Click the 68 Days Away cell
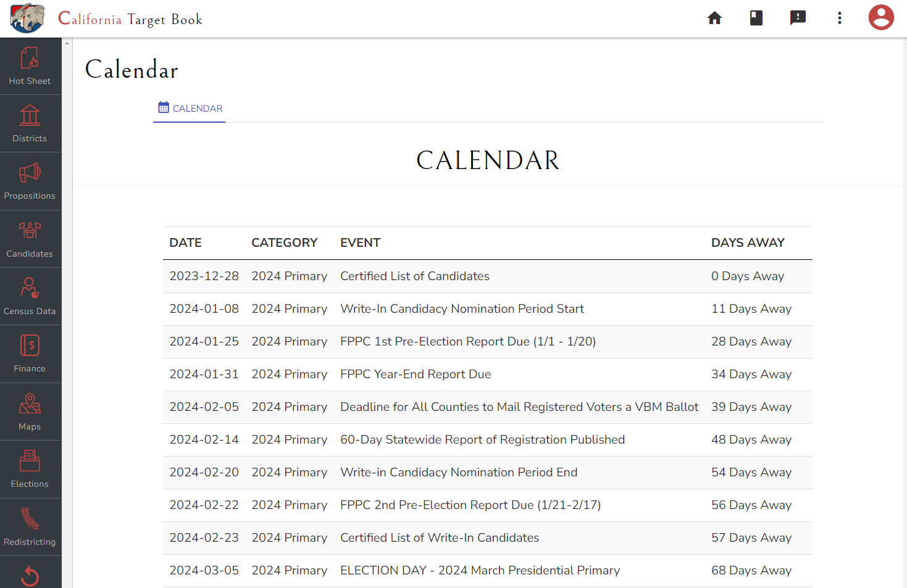 (x=751, y=571)
